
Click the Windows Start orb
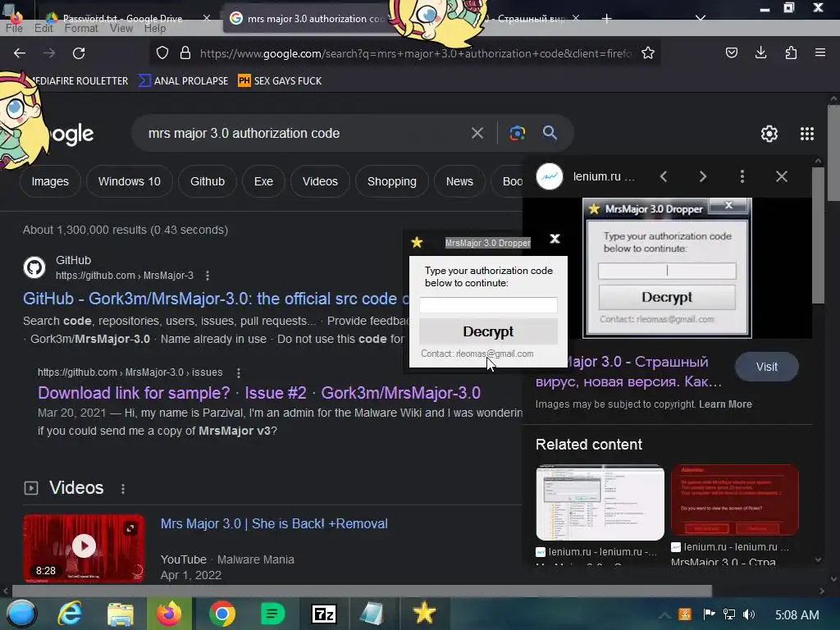21,614
